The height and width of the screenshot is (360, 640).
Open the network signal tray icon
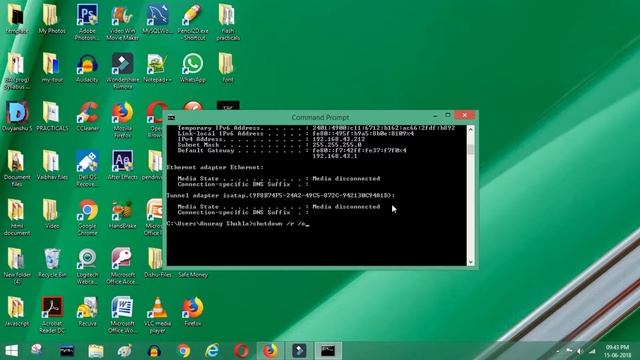592,351
